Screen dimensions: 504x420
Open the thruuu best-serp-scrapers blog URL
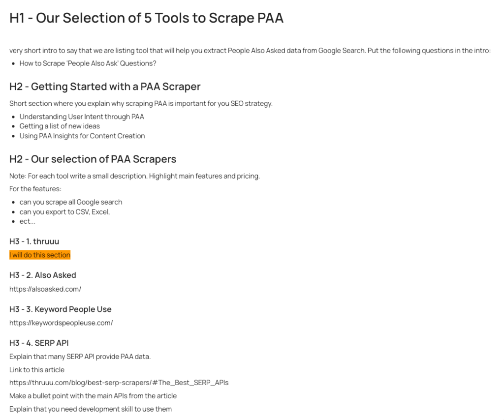coord(119,383)
